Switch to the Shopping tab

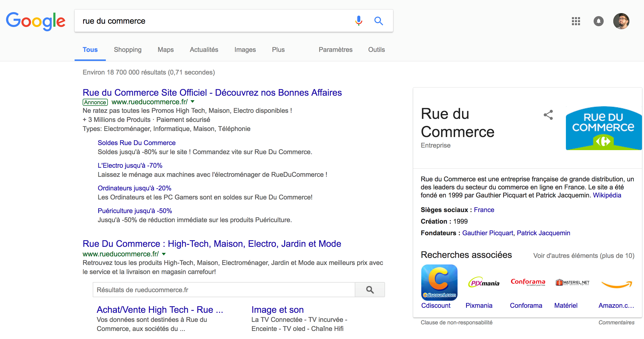point(127,50)
